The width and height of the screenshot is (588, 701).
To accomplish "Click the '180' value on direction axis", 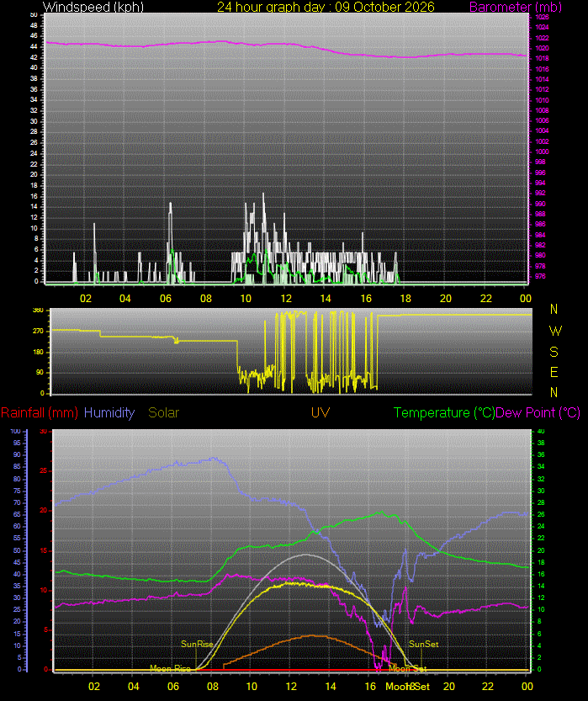I will (39, 352).
